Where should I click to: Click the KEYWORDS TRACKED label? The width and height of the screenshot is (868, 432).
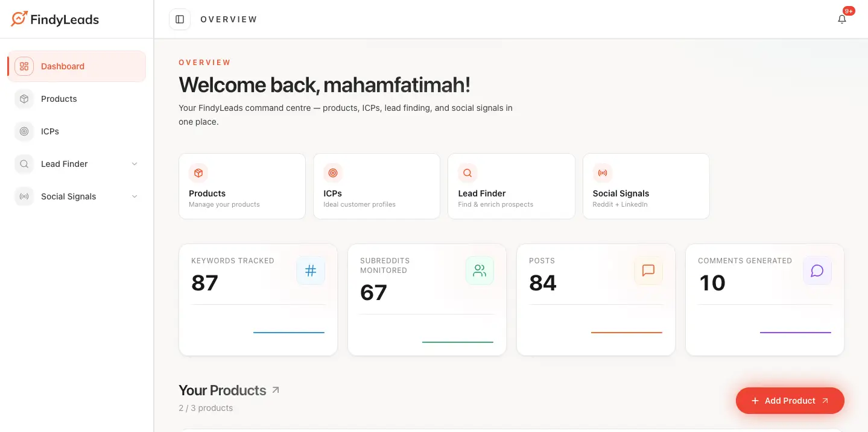click(x=233, y=261)
